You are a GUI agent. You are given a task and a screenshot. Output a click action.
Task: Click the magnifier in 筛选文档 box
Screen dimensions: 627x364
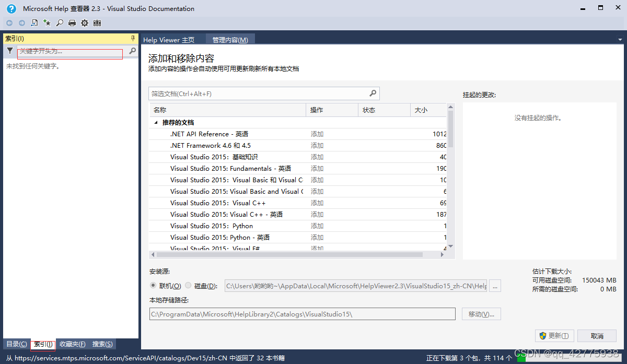(373, 93)
